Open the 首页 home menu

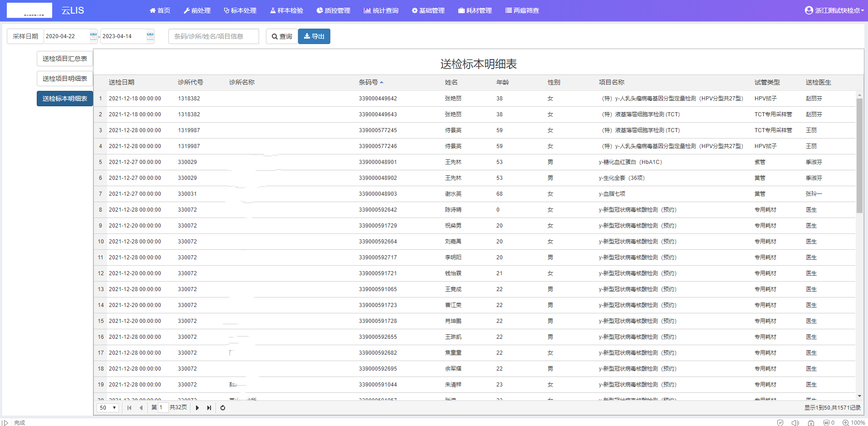[160, 10]
